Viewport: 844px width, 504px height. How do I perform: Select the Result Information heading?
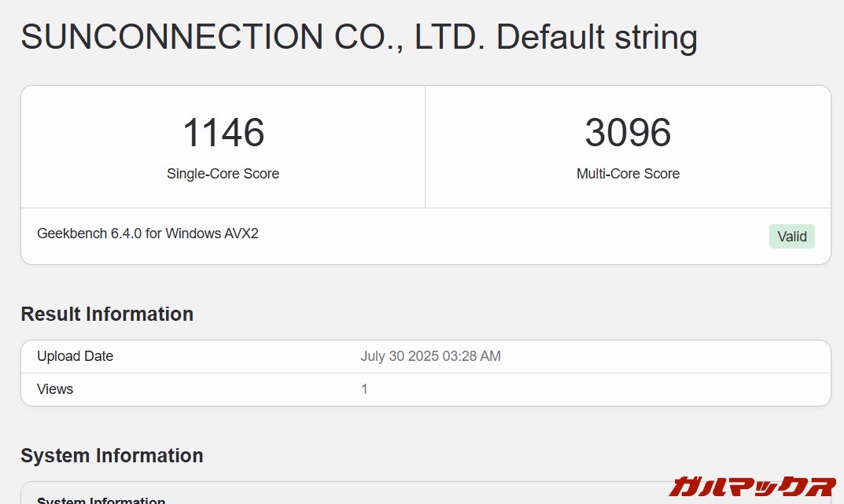click(107, 314)
